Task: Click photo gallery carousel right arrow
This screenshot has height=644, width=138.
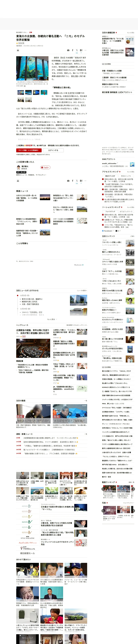Action: pos(133,511)
